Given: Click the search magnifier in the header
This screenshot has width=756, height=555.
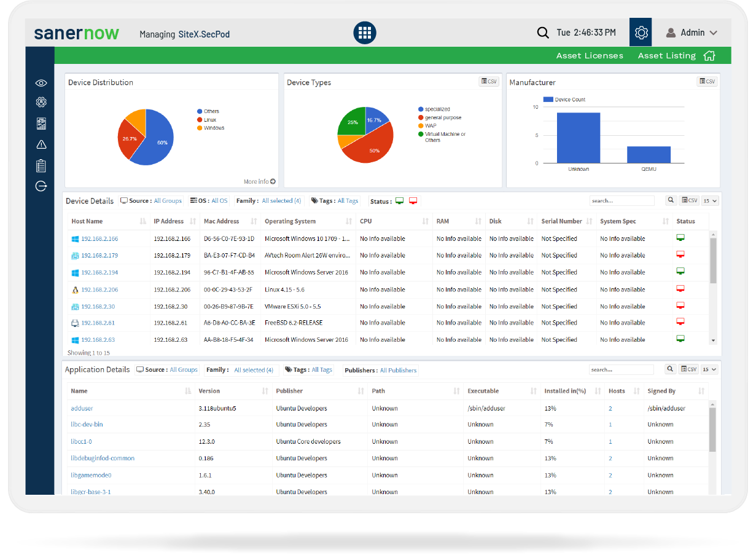Looking at the screenshot, I should coord(543,33).
